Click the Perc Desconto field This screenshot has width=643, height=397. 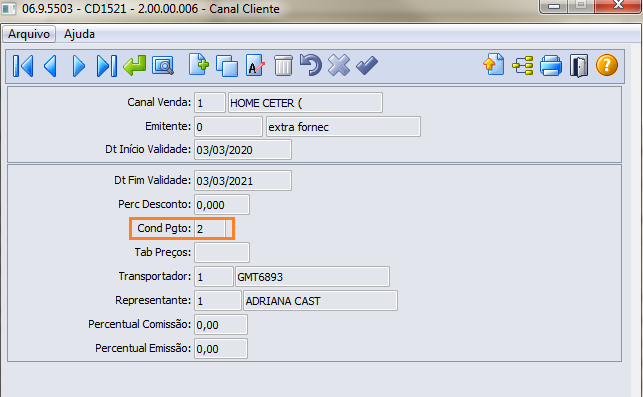(221, 205)
